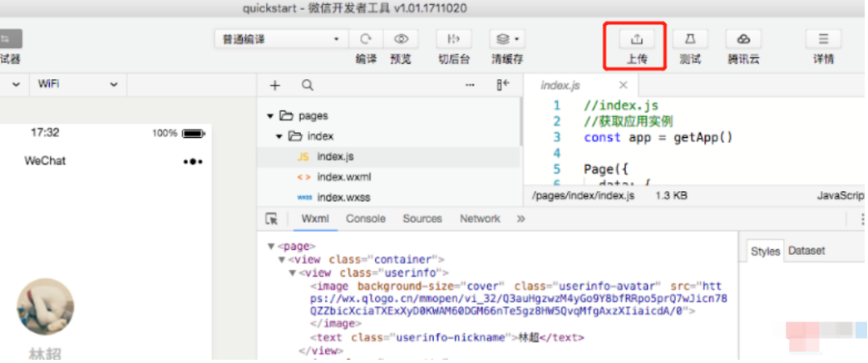This screenshot has width=868, height=363.
Task: Click the '//获取应用实例' comment on line 2
Action: [x=628, y=121]
